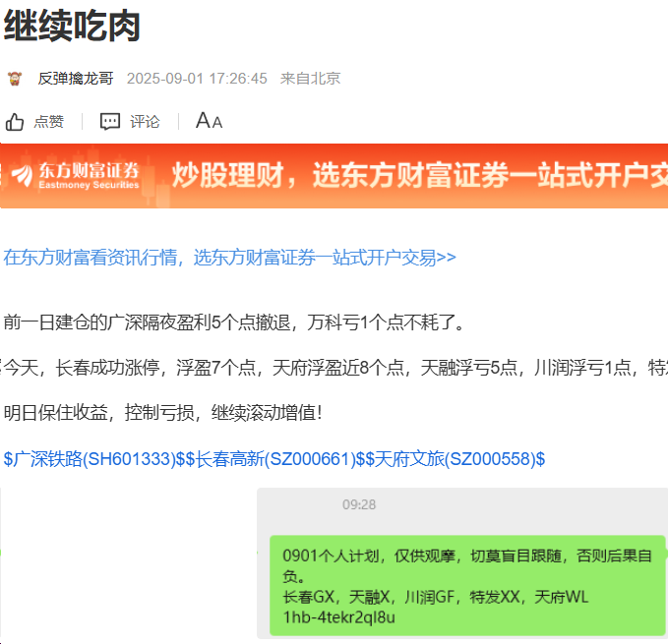Click text 0901个人计划 in chat bubble
This screenshot has height=644, width=668.
tap(331, 556)
